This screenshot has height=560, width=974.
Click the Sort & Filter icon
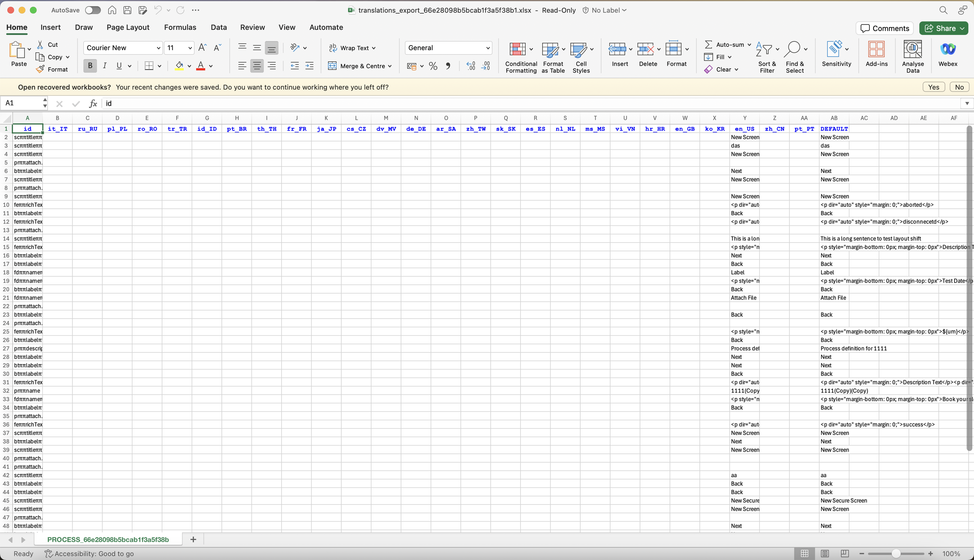coord(764,49)
